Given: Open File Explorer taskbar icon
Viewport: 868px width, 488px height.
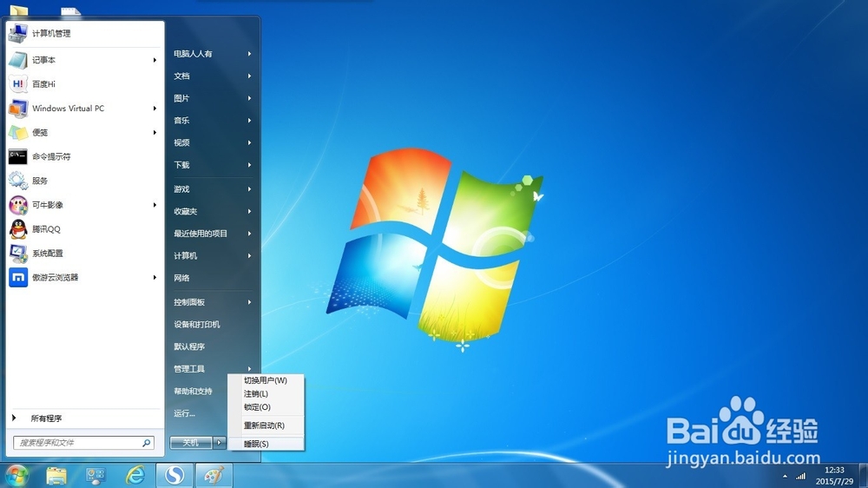Looking at the screenshot, I should [x=56, y=476].
